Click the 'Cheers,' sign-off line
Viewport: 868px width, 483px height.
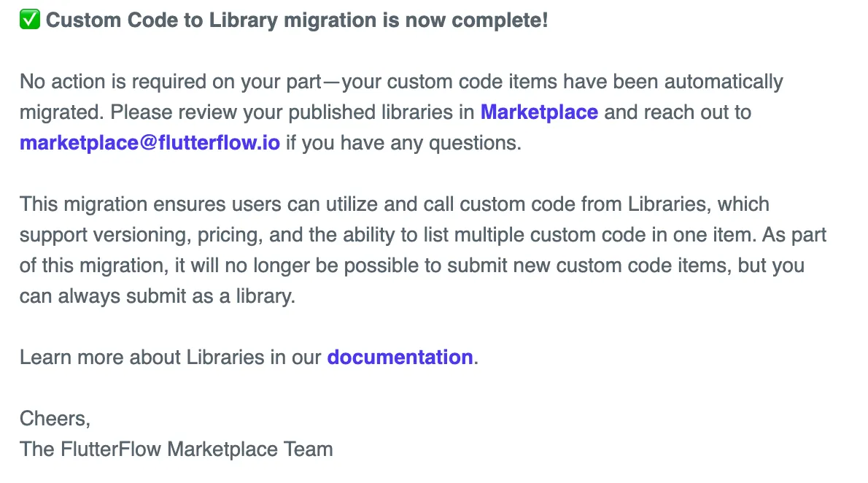tap(55, 418)
